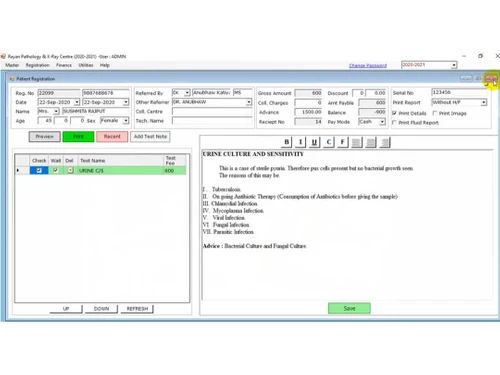Expand the name title Mrs. dropdown
Viewport: 500px width, 375px height.
tap(56, 111)
